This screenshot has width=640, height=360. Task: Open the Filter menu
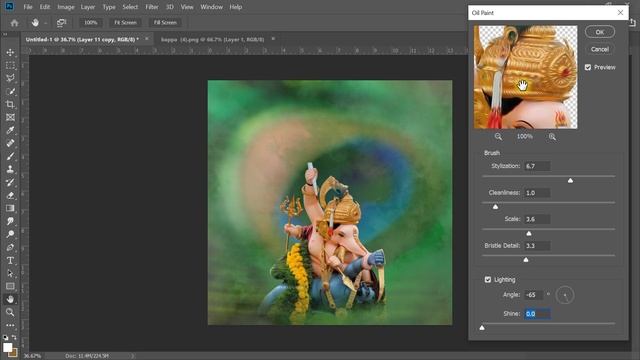click(x=152, y=7)
